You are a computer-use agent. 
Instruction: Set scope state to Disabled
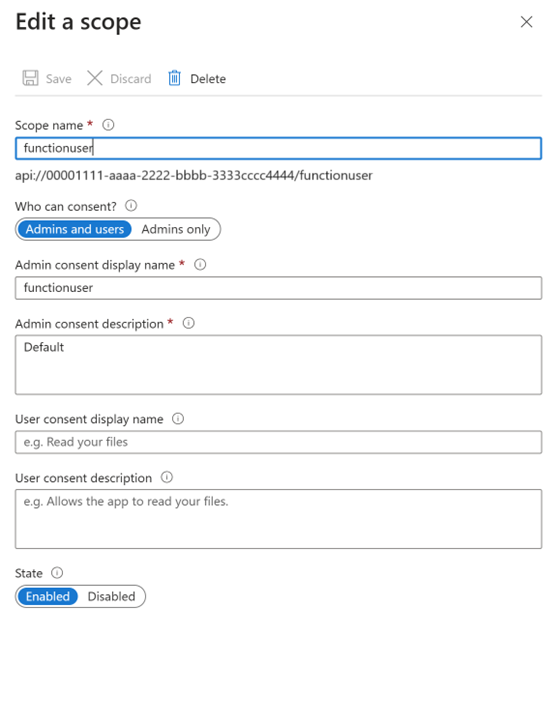111,596
